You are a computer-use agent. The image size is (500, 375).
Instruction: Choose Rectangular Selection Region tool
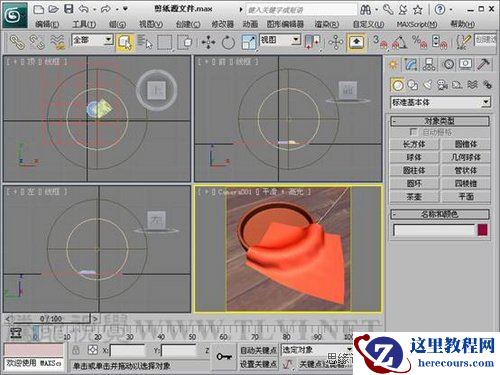(x=165, y=42)
